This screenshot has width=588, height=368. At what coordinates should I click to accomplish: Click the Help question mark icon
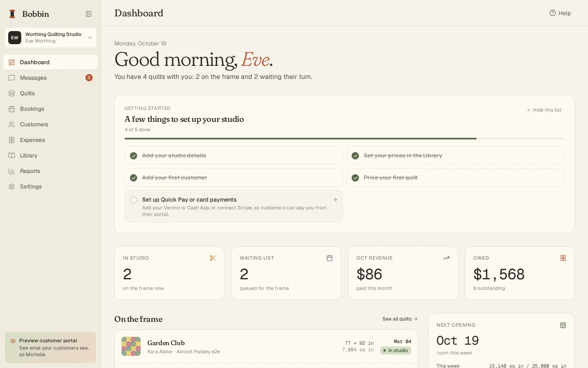[x=552, y=13]
